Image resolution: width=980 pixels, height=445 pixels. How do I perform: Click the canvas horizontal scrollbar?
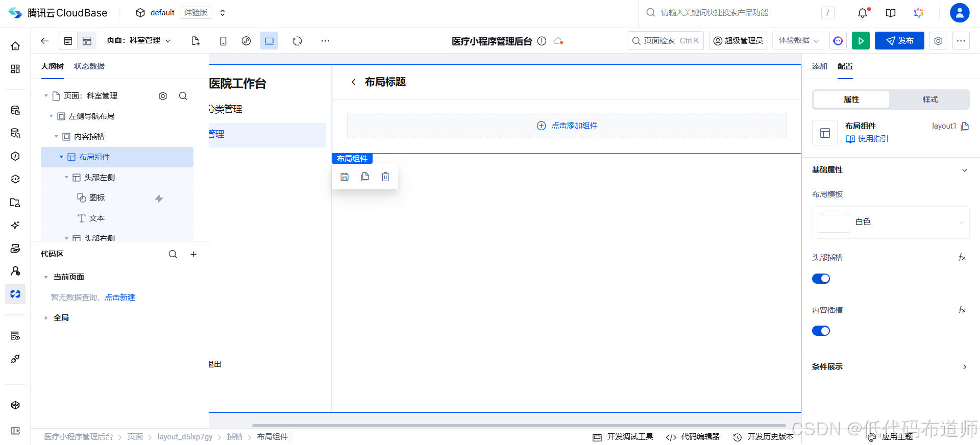(x=519, y=425)
